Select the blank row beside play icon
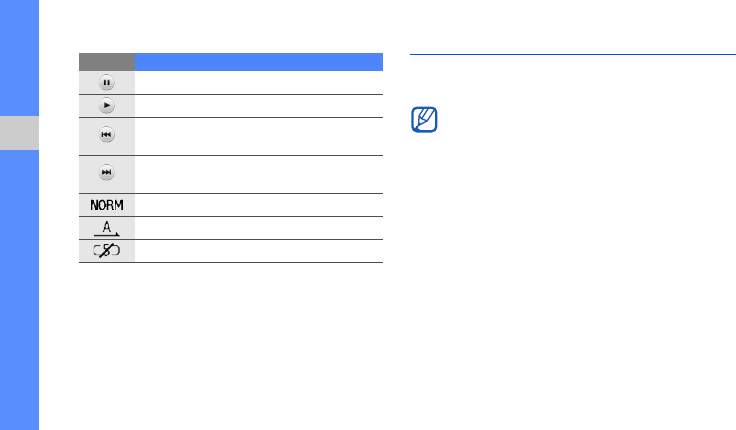The width and height of the screenshot is (736, 430). tap(259, 106)
